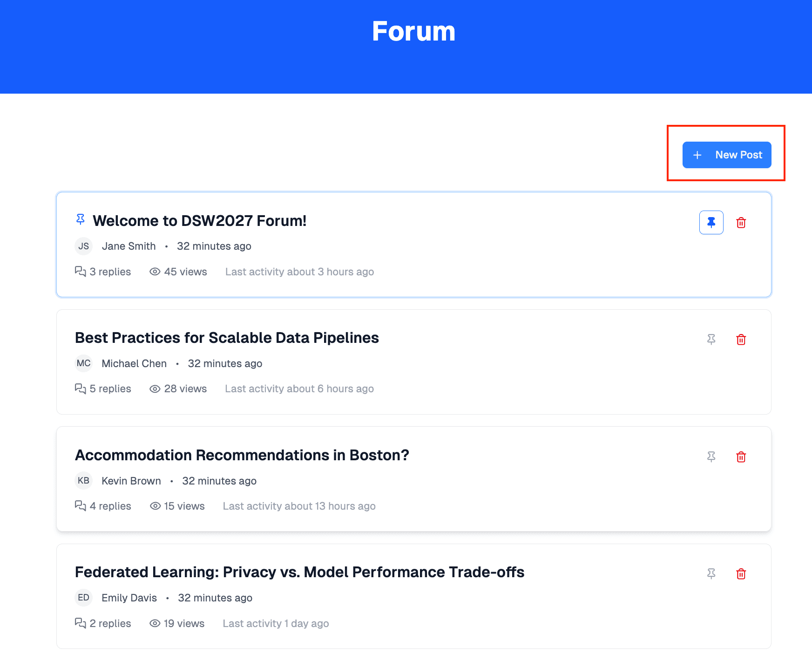Click Emily Davis's ED avatar

(x=83, y=598)
